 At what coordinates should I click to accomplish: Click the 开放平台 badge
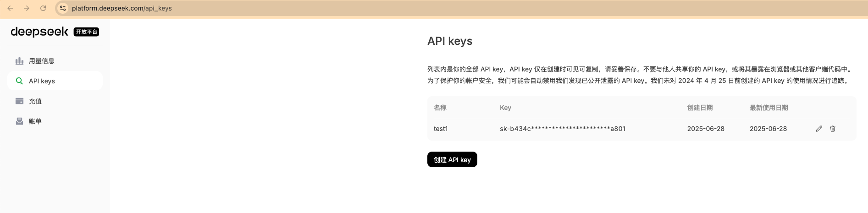pos(87,32)
